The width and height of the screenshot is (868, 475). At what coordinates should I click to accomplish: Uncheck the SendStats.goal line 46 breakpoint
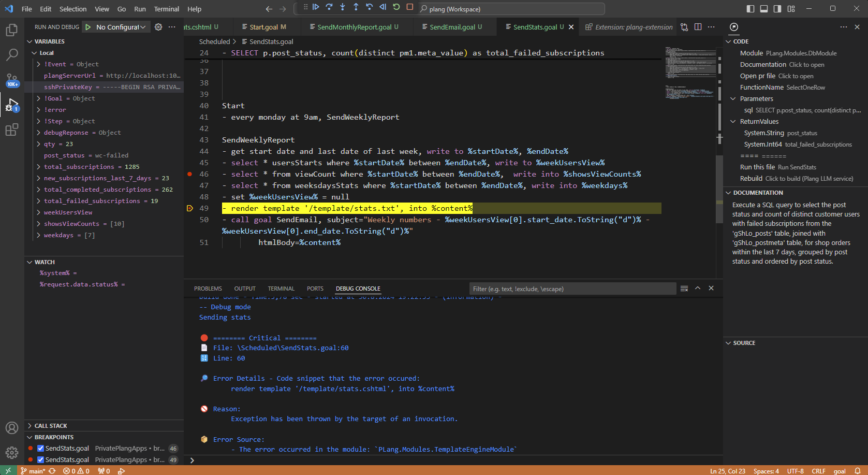coord(40,449)
